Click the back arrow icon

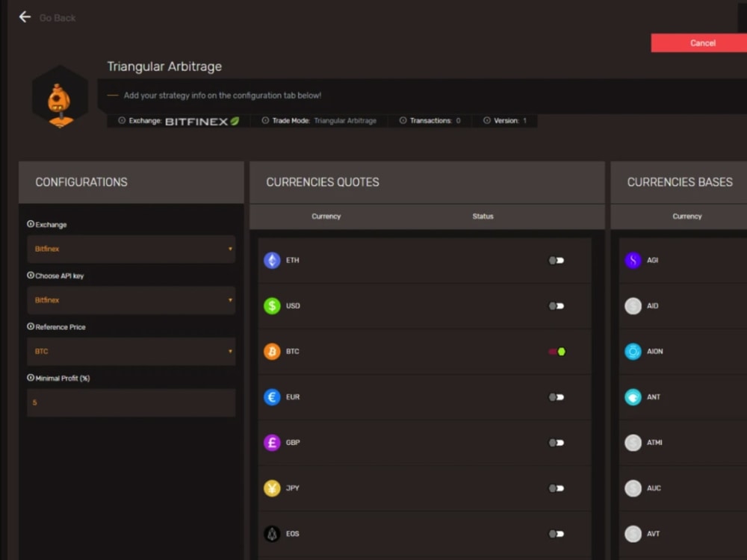(x=25, y=17)
